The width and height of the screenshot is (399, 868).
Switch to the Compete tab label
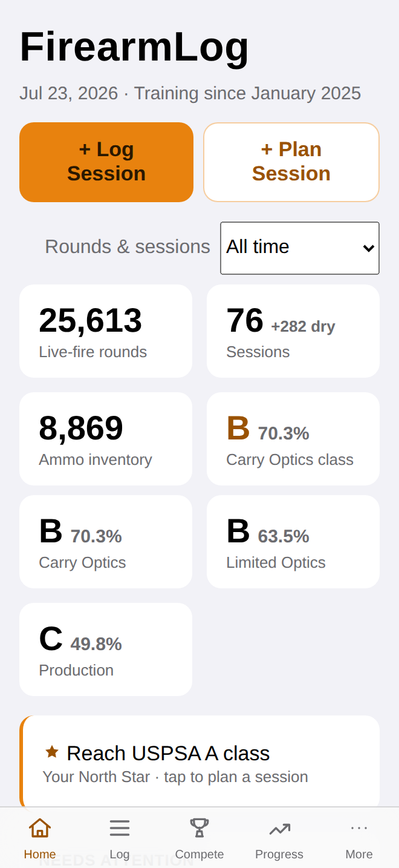[x=199, y=855]
